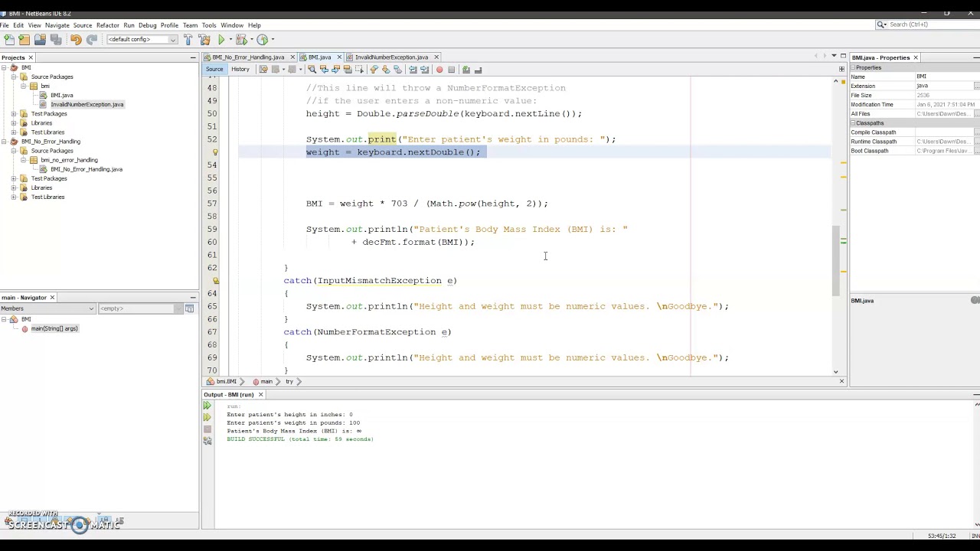Click Clean and Build Project icon
The height and width of the screenshot is (551, 980).
(204, 40)
